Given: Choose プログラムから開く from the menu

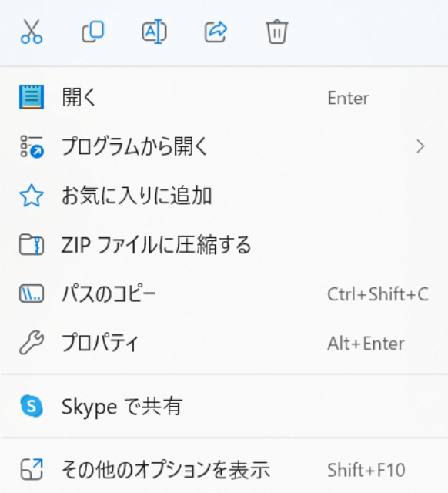Looking at the screenshot, I should pos(224,146).
